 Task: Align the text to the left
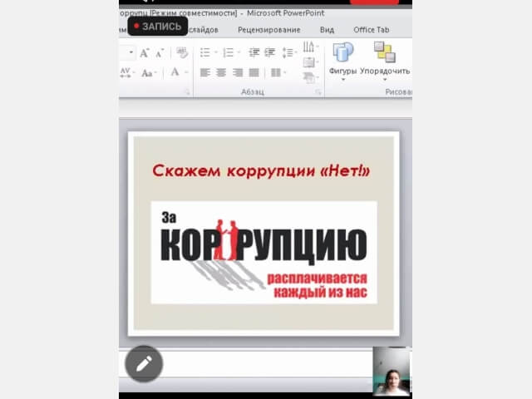pyautogui.click(x=205, y=72)
